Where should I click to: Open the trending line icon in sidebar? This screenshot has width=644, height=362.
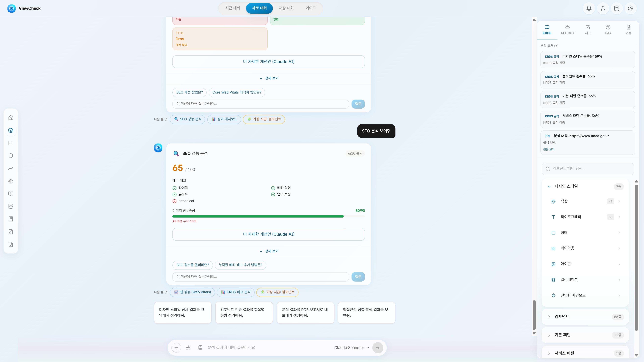pos(11,168)
